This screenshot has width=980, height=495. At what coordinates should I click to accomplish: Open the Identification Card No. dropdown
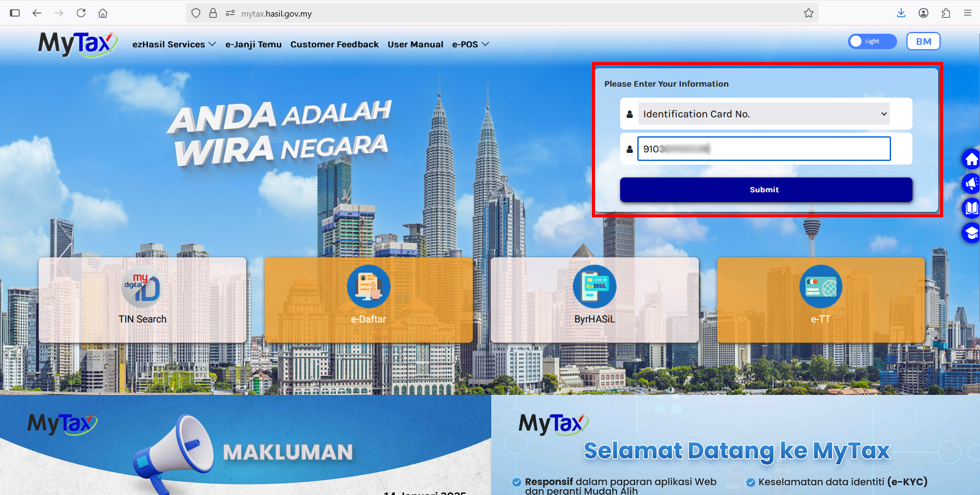764,114
